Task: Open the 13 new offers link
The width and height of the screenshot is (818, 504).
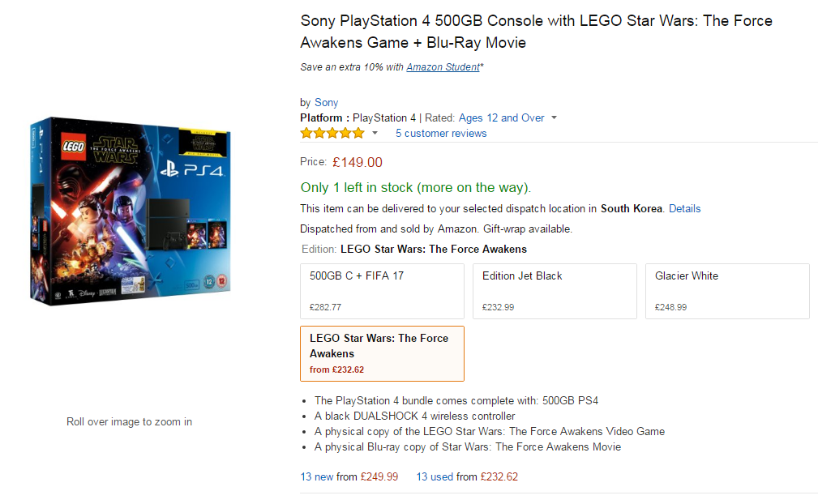Action: (x=317, y=476)
